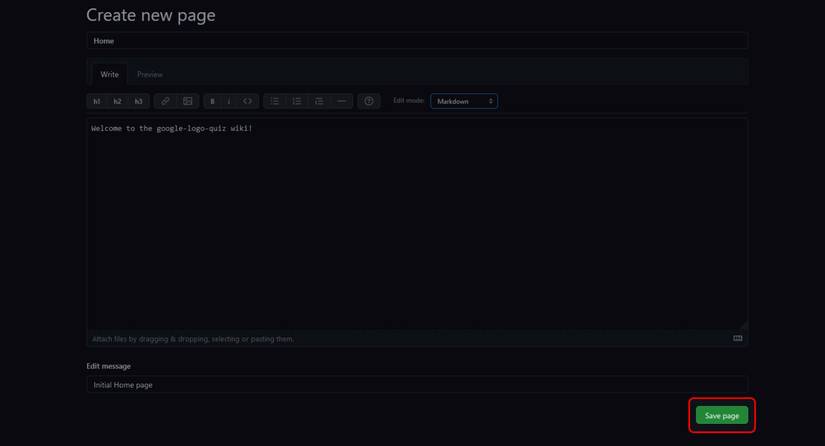
Task: Insert a horizontal rule
Action: 341,101
